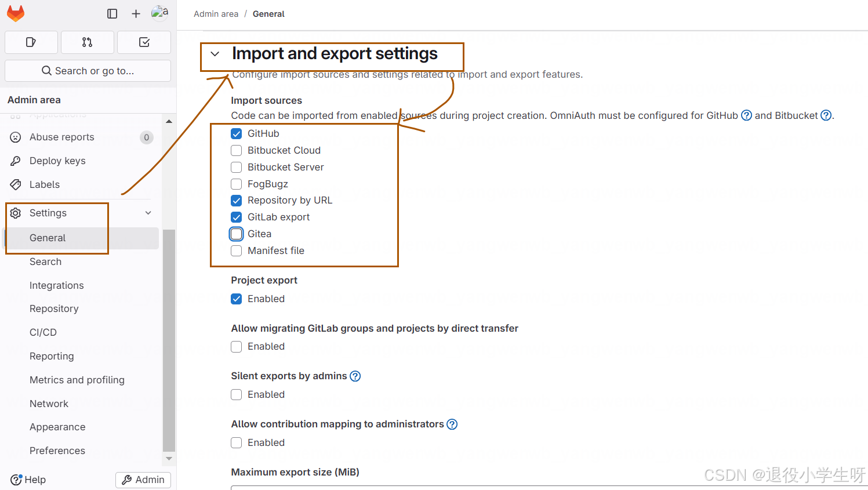The image size is (868, 490).
Task: Enable Bitbucket Server import source
Action: coord(237,168)
